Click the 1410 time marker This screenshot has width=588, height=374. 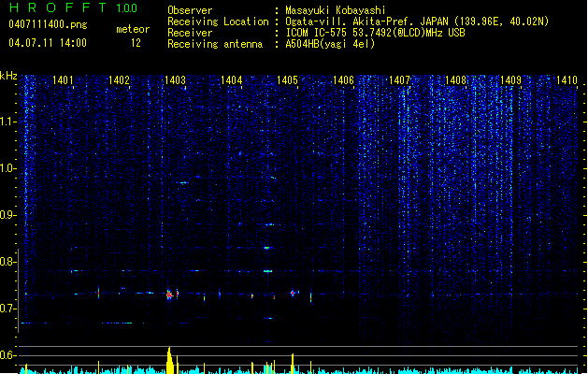point(566,79)
